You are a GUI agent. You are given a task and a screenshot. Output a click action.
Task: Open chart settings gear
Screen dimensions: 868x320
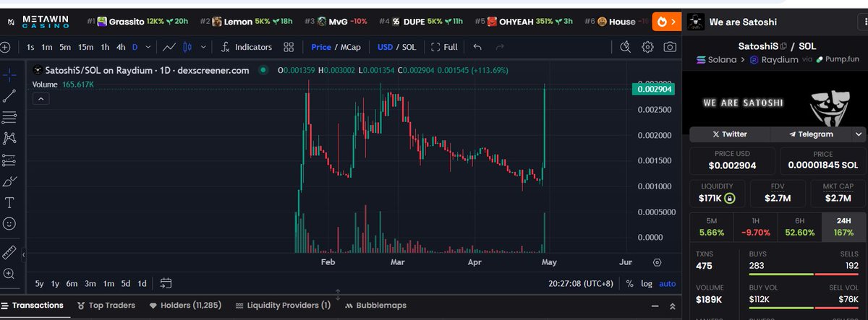tap(647, 47)
